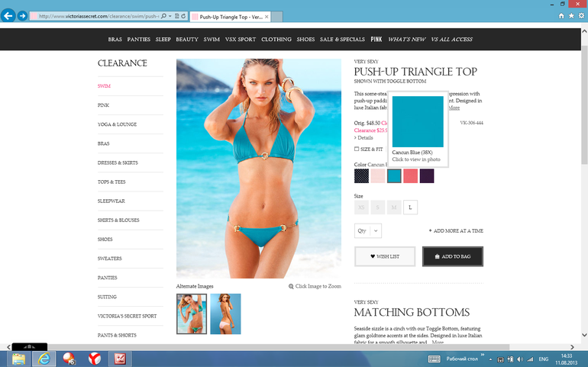Expand description with the More link
The image size is (588, 367).
(x=454, y=108)
